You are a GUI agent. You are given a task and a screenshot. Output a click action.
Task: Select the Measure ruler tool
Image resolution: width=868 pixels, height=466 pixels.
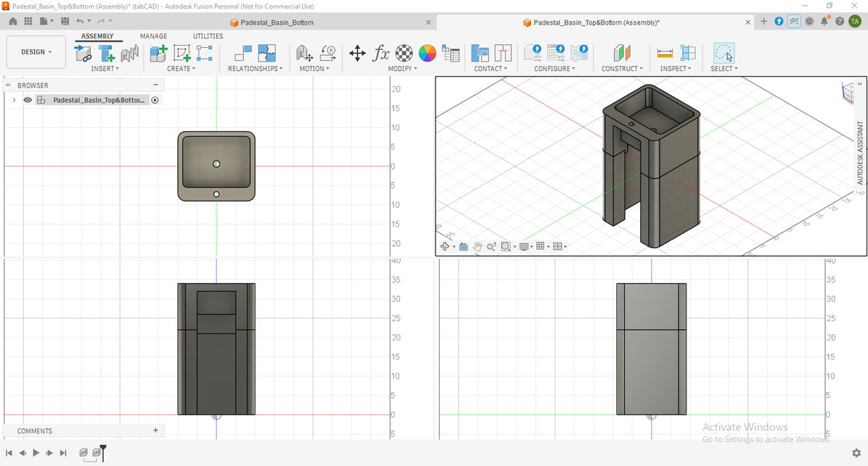click(x=665, y=53)
